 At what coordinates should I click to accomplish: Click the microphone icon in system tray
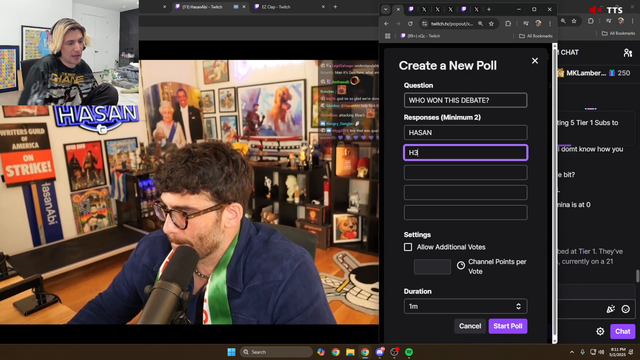click(x=582, y=352)
